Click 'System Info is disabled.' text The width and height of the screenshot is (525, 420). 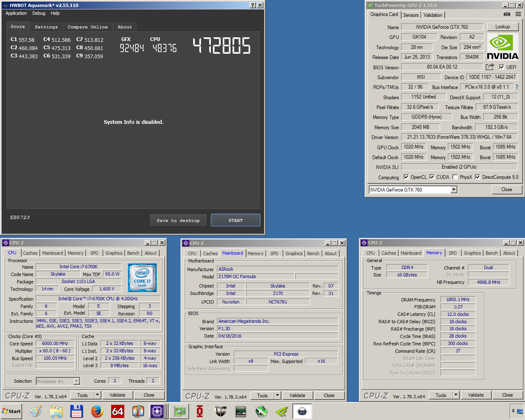point(133,122)
